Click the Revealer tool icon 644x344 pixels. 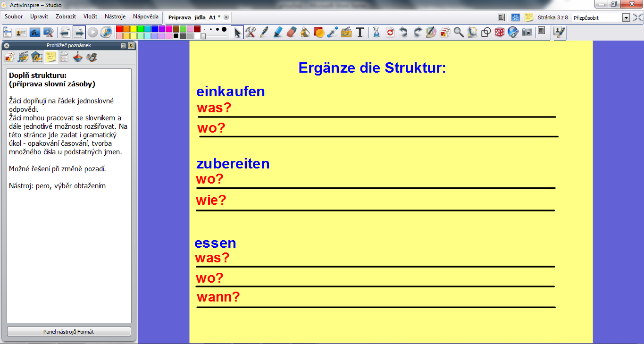[472, 32]
